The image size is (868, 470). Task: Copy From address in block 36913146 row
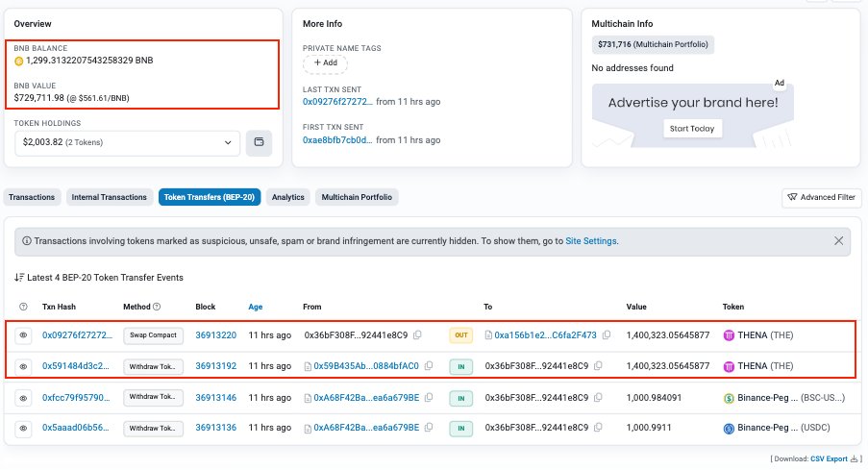point(429,398)
